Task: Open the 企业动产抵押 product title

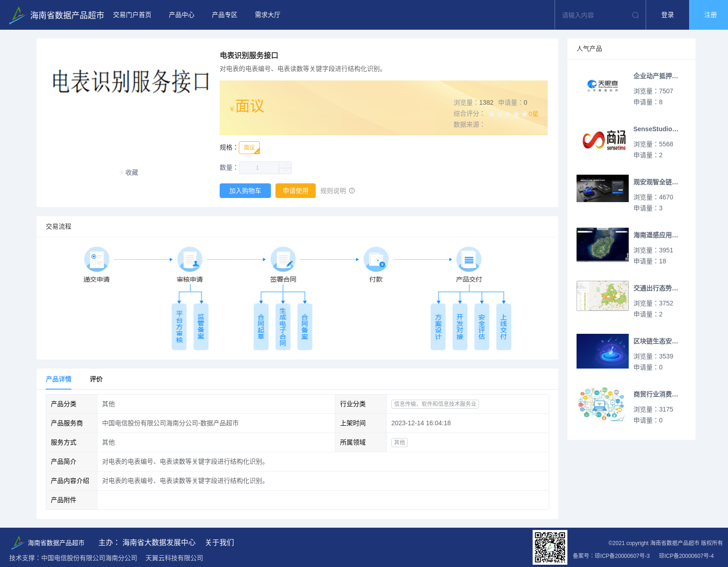Action: [x=656, y=76]
